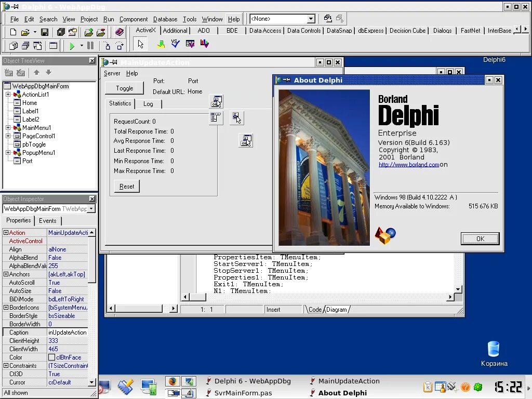Open the dropdown arrow beside Open icon
Screen dimensions: 532x399
coord(35,32)
